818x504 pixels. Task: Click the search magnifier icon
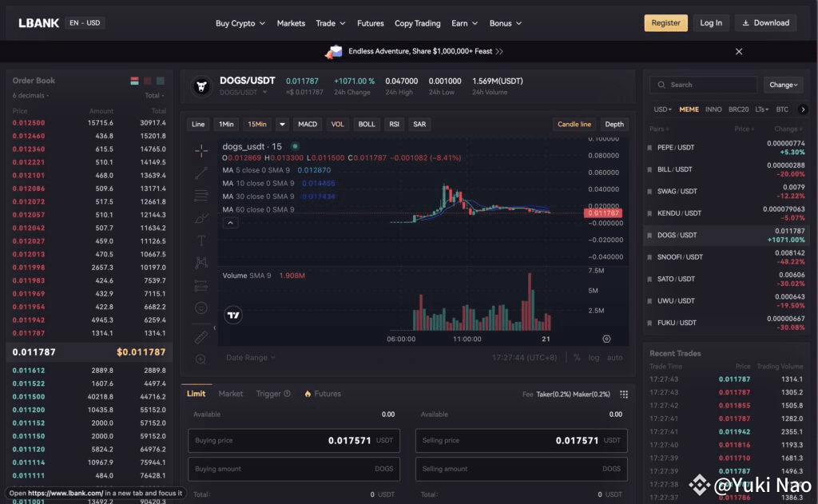[661, 85]
